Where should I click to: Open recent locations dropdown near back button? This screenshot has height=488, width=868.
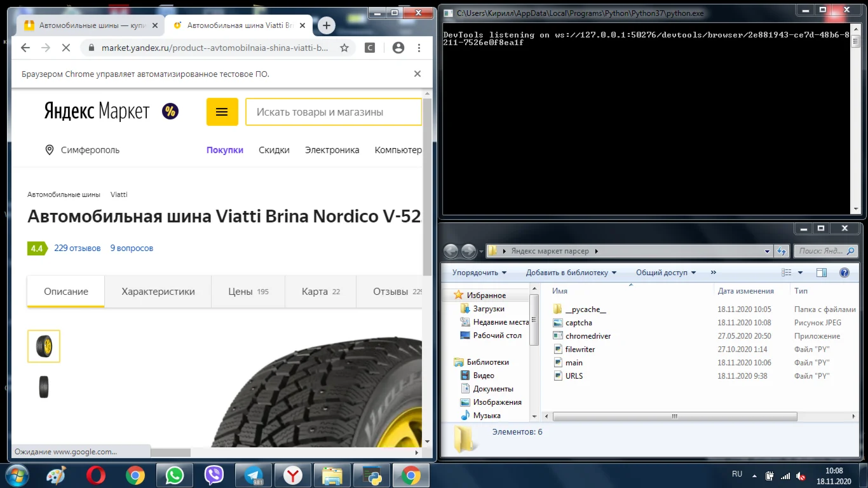[481, 251]
